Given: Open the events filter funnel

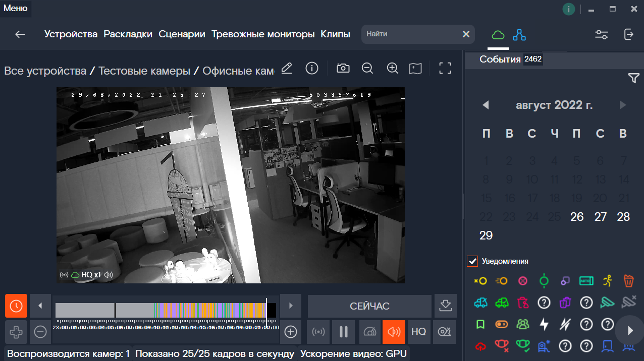Looking at the screenshot, I should pos(634,78).
